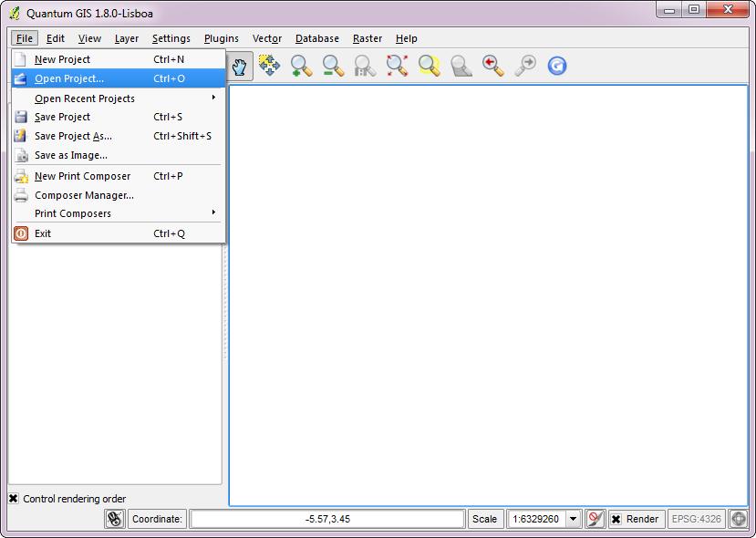Screen dimensions: 756x538
Task: Click the stop map rendering icon
Action: 595,519
